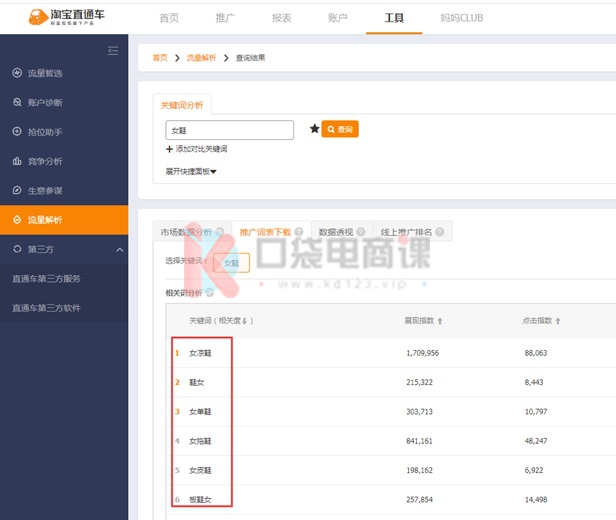Viewport: 616px width, 520px height.
Task: Click the 淘宝直通车 logo
Action: click(x=67, y=16)
